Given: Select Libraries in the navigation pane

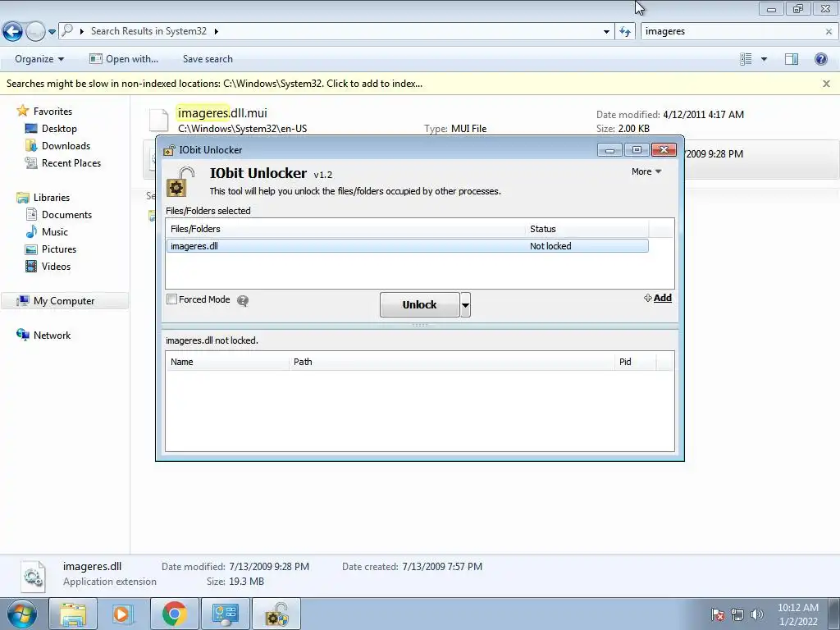Looking at the screenshot, I should (x=52, y=198).
